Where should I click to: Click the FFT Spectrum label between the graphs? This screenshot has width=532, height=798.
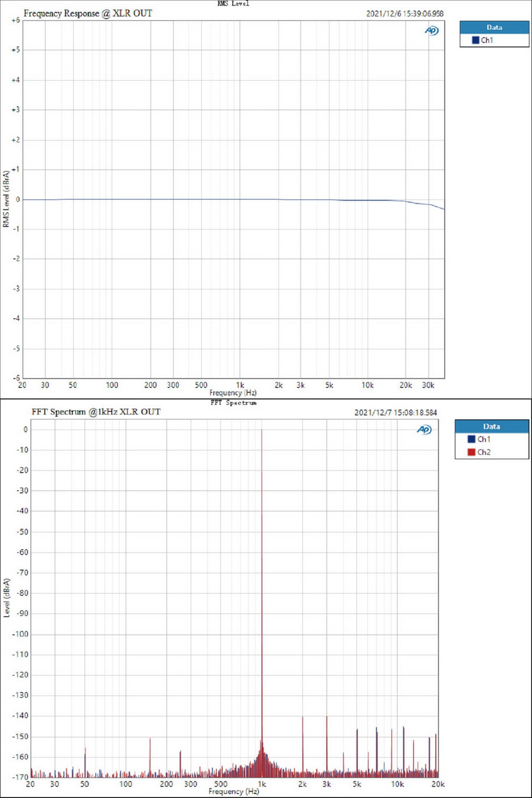click(x=234, y=403)
